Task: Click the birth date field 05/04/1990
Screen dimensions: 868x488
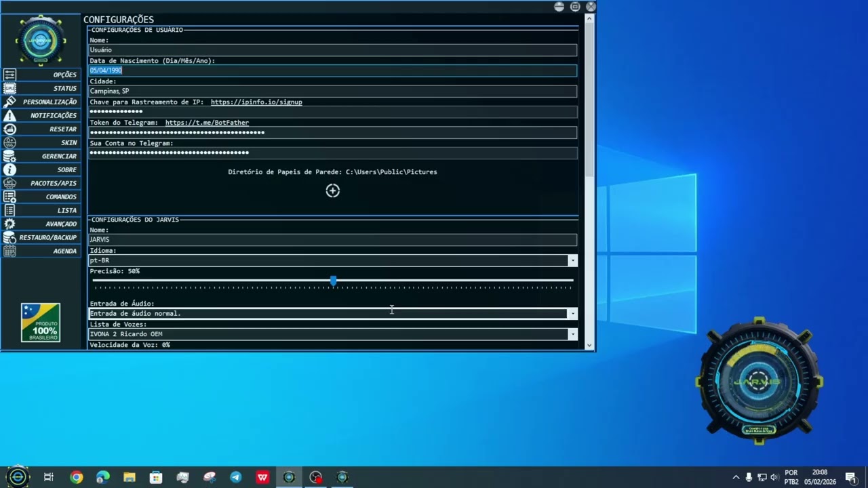Action: (333, 70)
